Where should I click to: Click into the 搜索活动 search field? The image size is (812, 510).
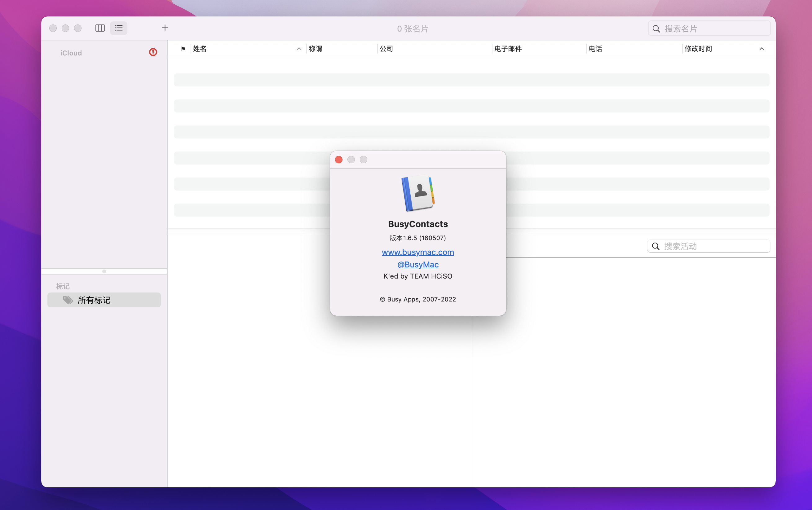708,246
